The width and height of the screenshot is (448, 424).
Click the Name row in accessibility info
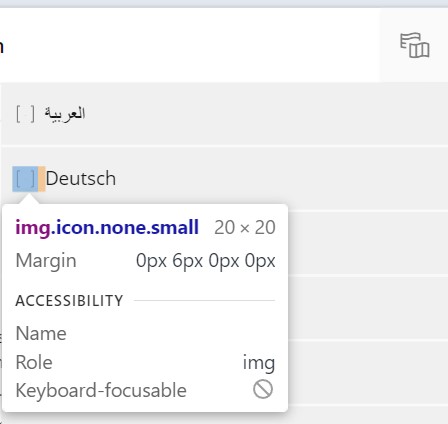(145, 333)
